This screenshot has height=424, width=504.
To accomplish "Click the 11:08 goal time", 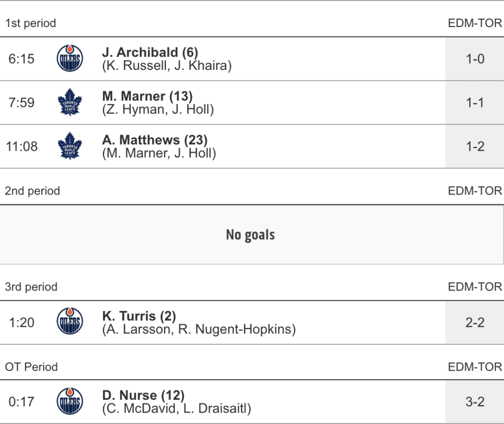I will 22,146.
